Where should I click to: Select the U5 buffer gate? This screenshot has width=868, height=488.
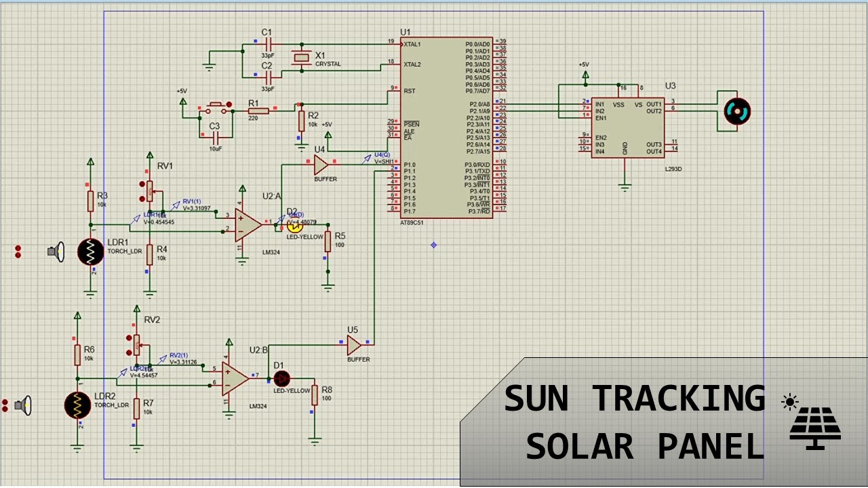(353, 345)
